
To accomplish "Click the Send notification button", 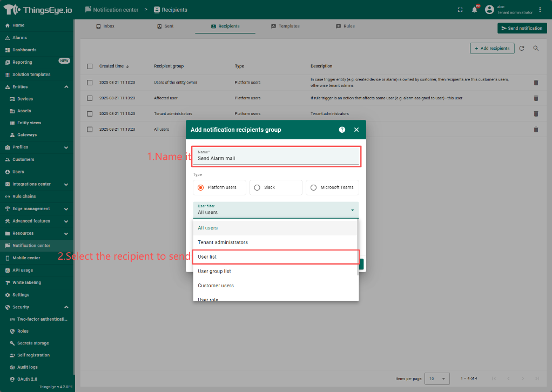I will pos(522,28).
